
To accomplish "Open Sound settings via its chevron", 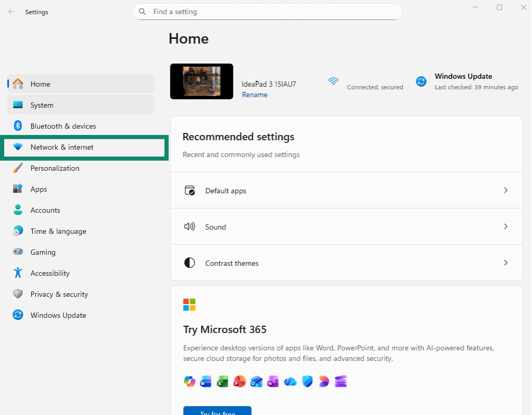I will click(x=506, y=226).
